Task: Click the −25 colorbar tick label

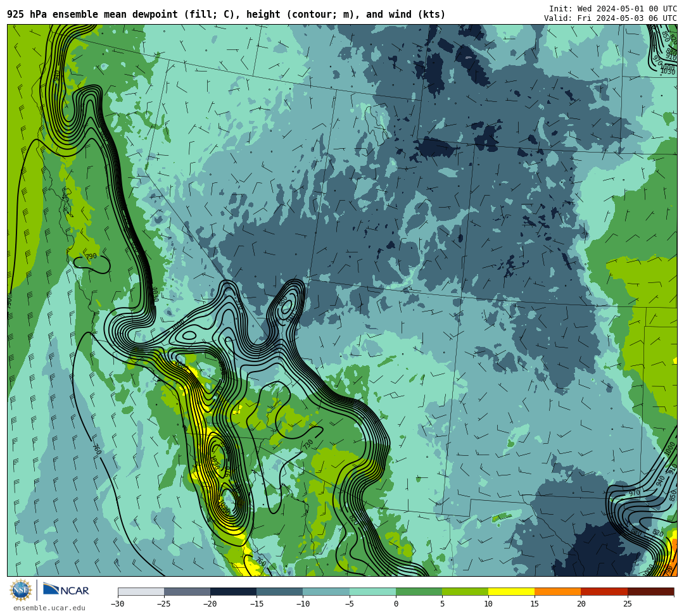Action: pyautogui.click(x=164, y=604)
